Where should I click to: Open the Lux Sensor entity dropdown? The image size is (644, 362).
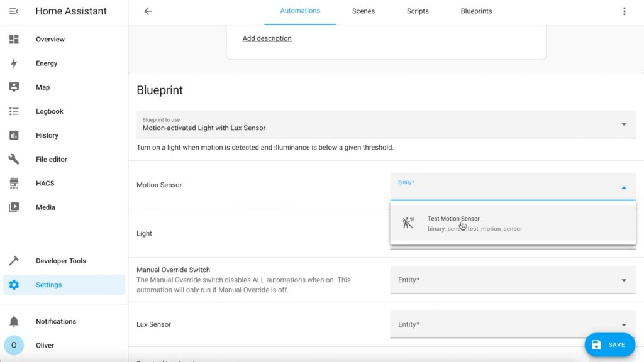point(513,325)
